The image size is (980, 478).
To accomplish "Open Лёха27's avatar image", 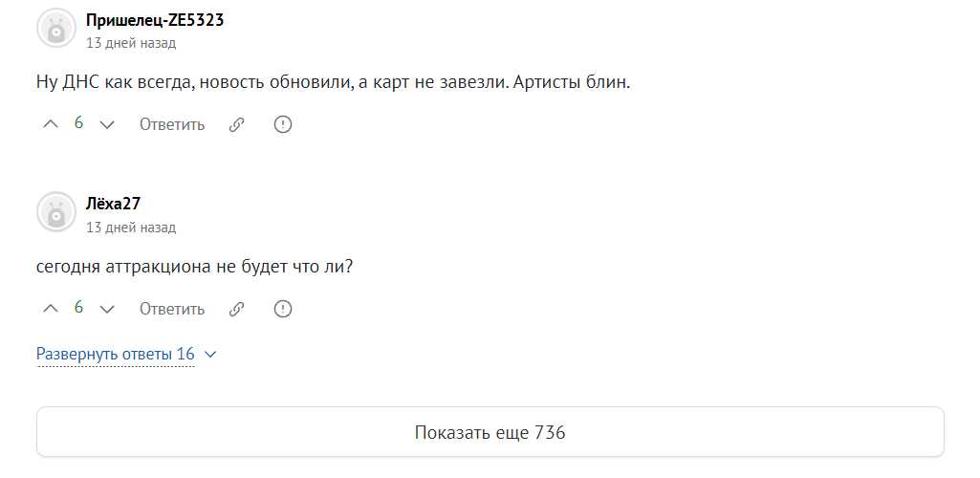I will 56,212.
